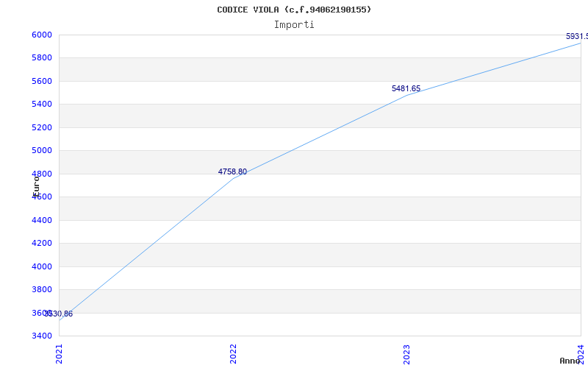Click the 5600 y-axis label
This screenshot has width=588, height=368.
42,81
